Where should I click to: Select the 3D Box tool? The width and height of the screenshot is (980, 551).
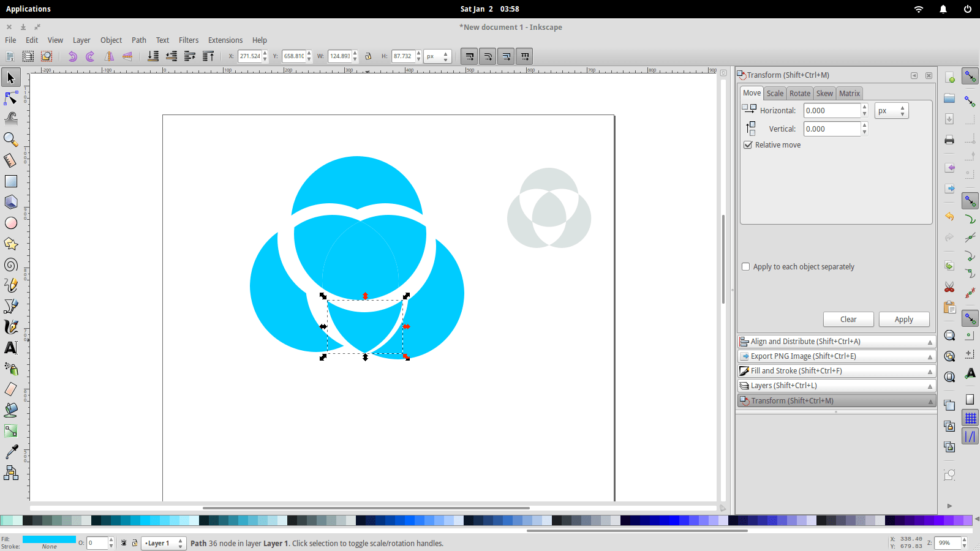[x=11, y=202]
